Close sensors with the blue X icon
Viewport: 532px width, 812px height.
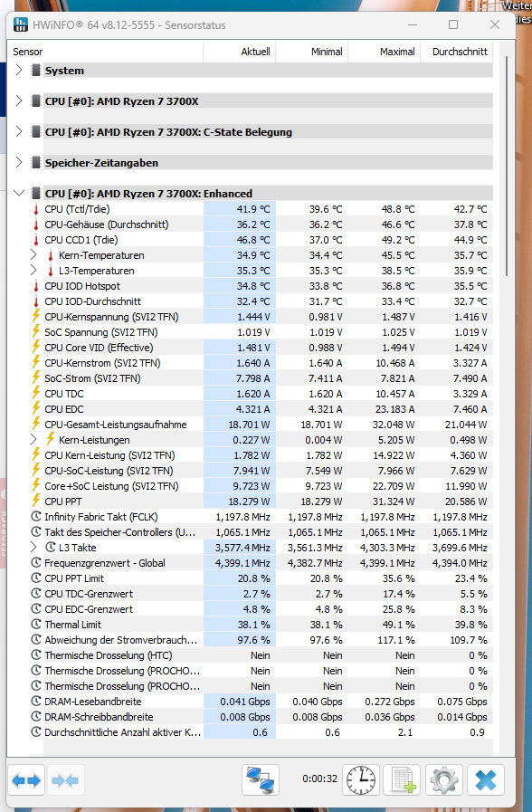click(x=486, y=780)
